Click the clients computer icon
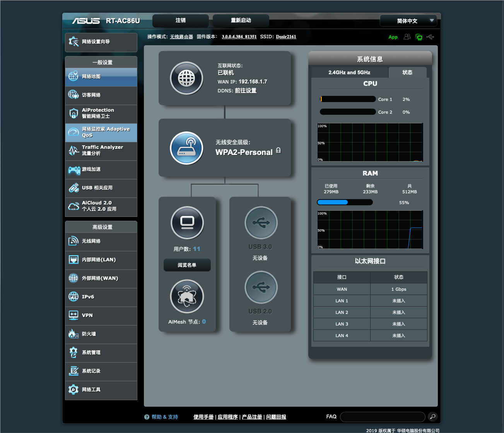Viewport: 504px width, 433px height. pyautogui.click(x=187, y=223)
